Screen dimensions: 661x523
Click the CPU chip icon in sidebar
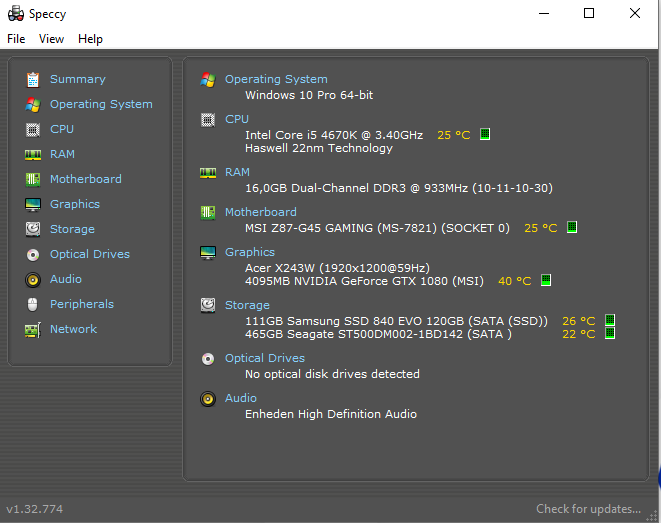tap(33, 129)
